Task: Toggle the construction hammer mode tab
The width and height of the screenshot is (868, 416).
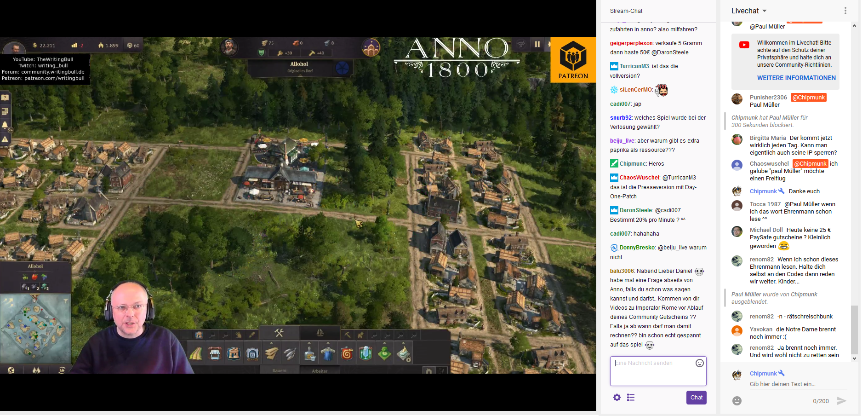Action: click(x=279, y=333)
